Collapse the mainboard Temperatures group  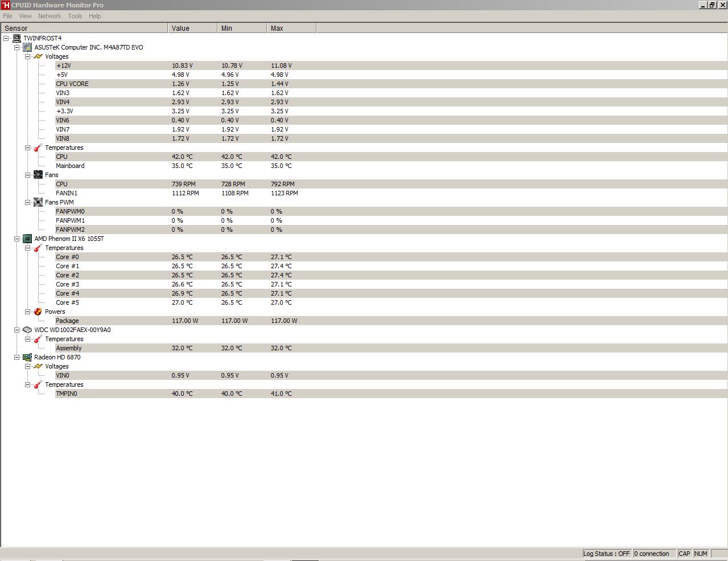click(27, 148)
